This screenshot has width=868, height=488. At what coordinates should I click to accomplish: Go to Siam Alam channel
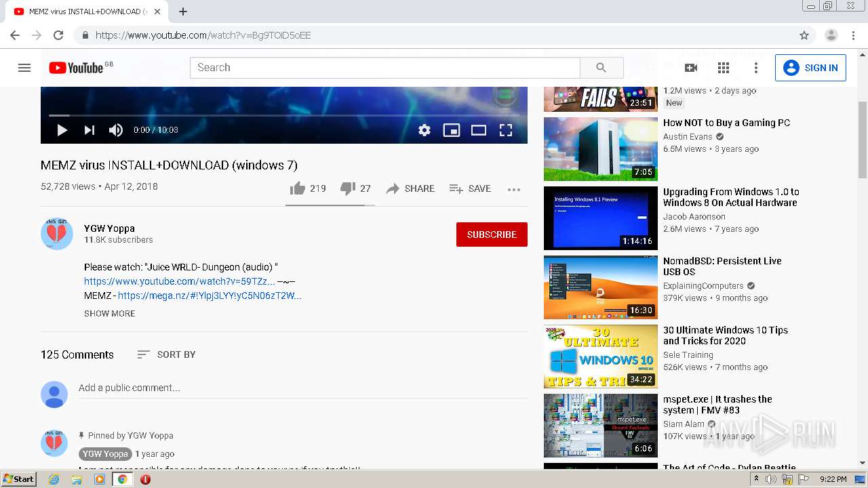[x=684, y=424]
